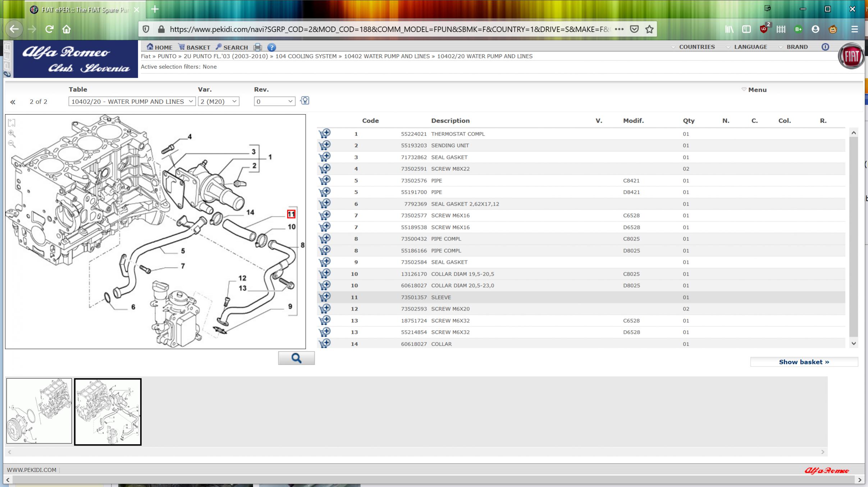868x487 pixels.
Task: Add SENDING UNIT 55193203 to basket
Action: click(x=324, y=145)
